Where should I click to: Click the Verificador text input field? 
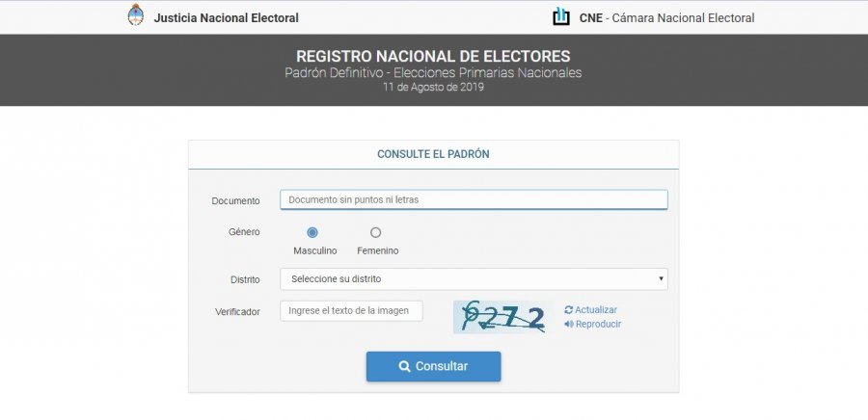click(351, 310)
